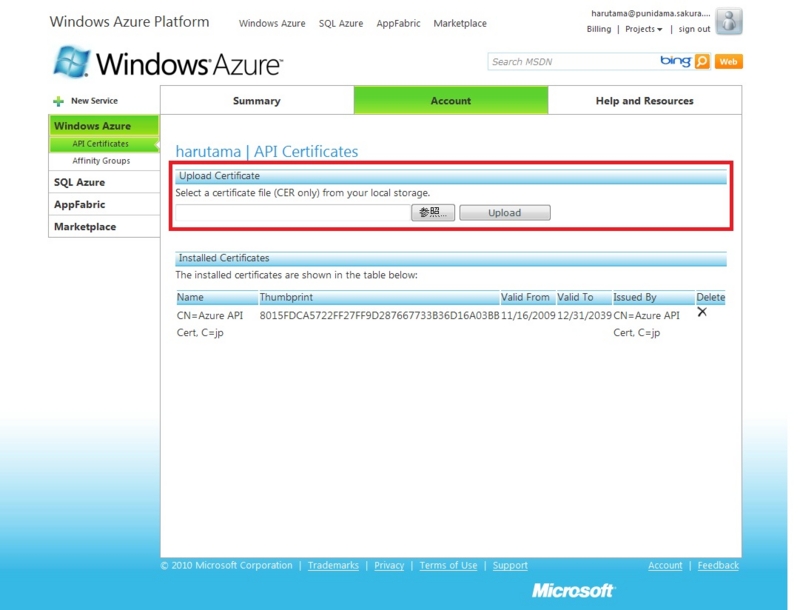Open the Help and Resources tab
The width and height of the screenshot is (800, 610).
[x=644, y=100]
